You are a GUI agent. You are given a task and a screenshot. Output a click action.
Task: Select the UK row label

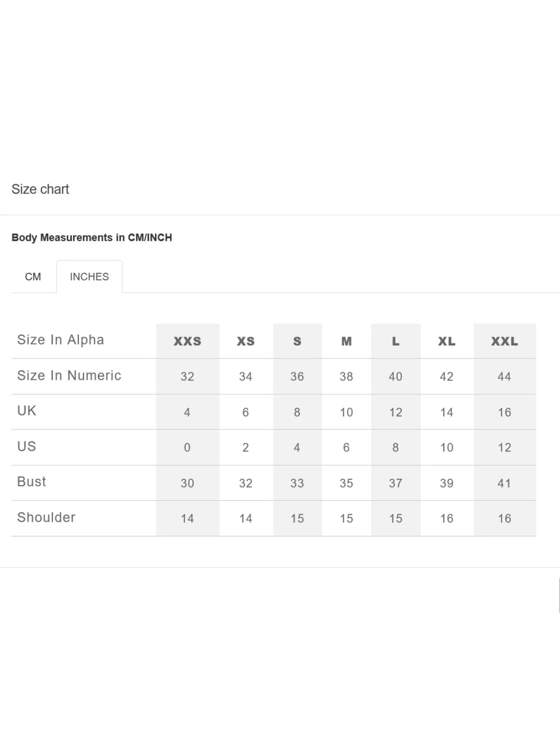[26, 410]
